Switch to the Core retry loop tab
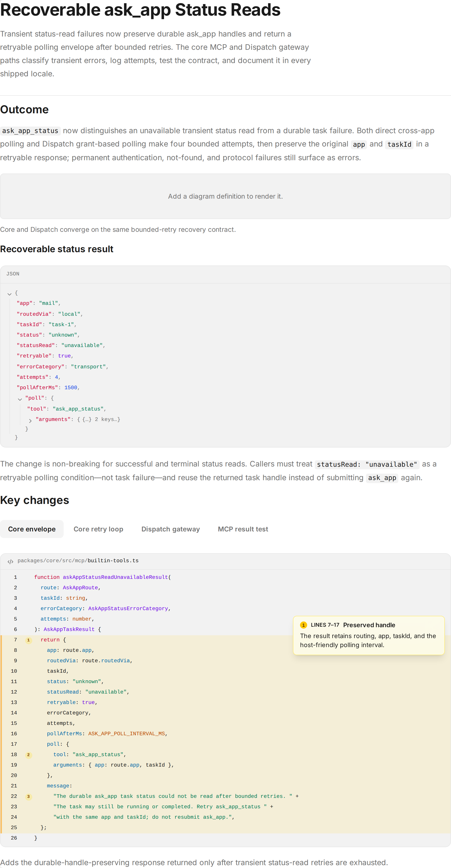The width and height of the screenshot is (451, 868). tap(98, 529)
